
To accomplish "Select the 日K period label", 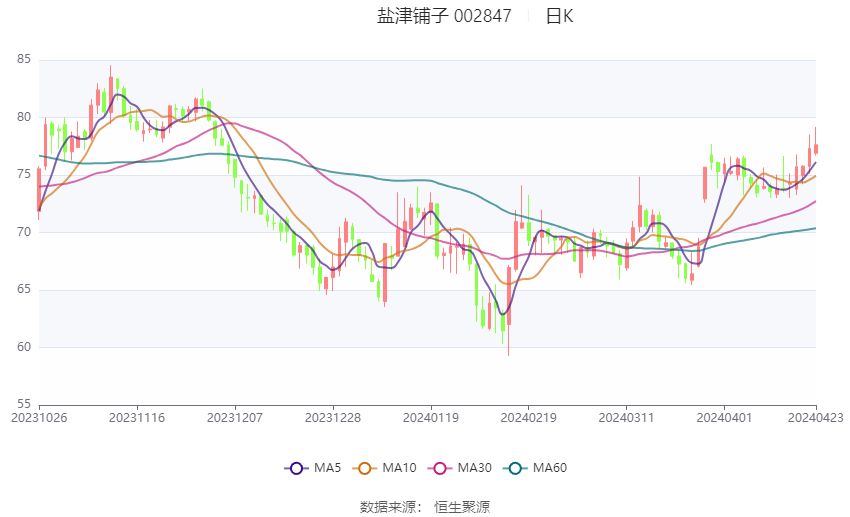I will click(559, 16).
